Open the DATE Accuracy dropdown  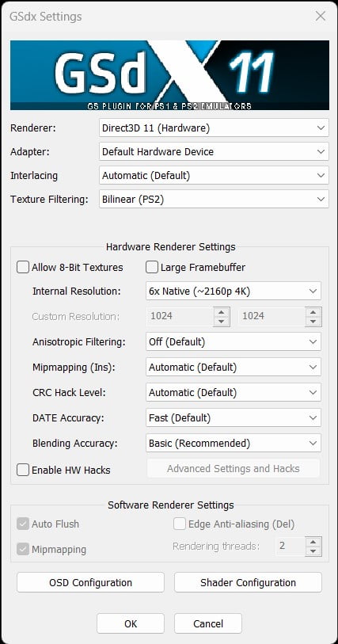pos(234,418)
